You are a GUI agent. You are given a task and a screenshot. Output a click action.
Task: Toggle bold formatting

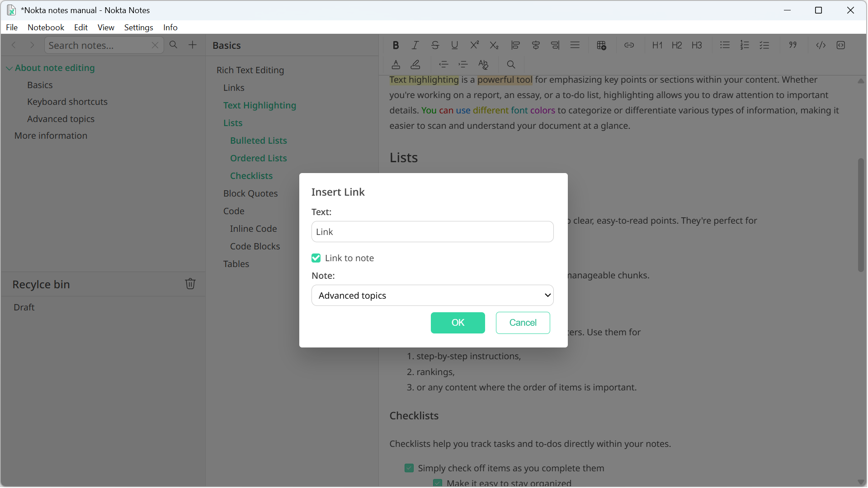pyautogui.click(x=396, y=45)
